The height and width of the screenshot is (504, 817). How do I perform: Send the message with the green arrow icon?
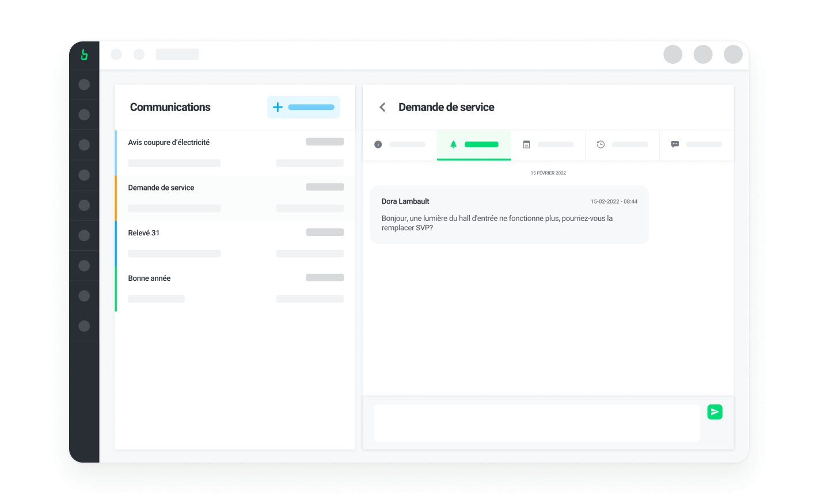click(715, 412)
